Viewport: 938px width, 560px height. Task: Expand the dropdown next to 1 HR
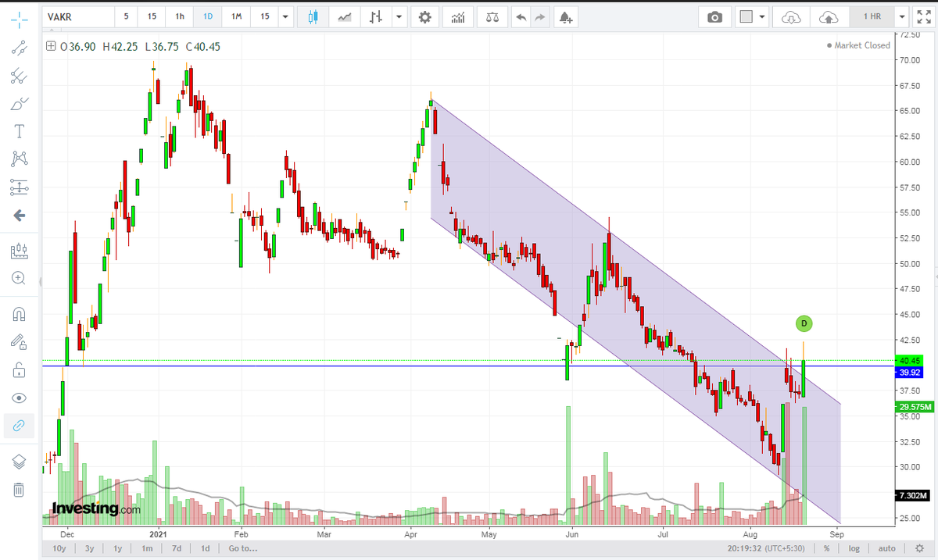coord(903,16)
